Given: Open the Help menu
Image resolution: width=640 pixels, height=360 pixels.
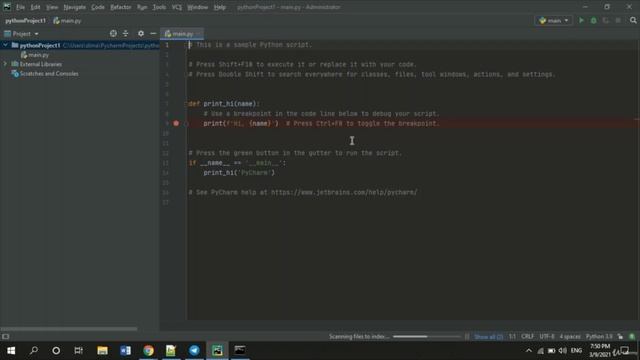Looking at the screenshot, I should [220, 7].
